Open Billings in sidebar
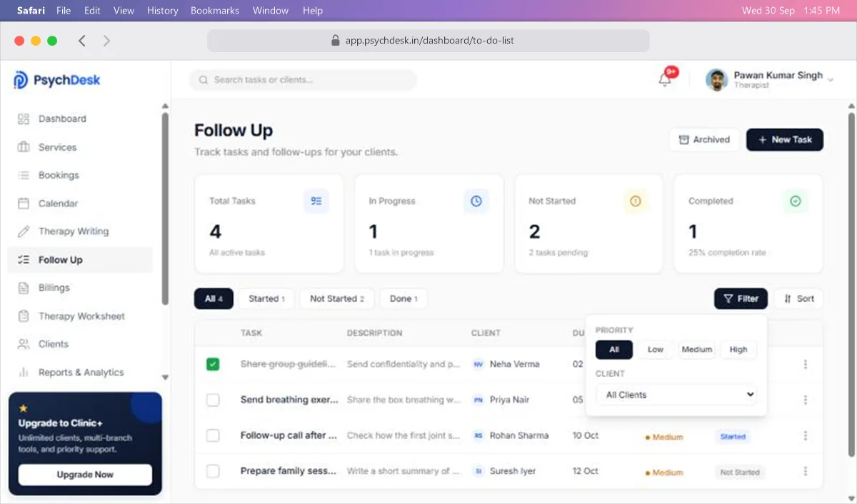The width and height of the screenshot is (857, 504). pyautogui.click(x=80, y=288)
